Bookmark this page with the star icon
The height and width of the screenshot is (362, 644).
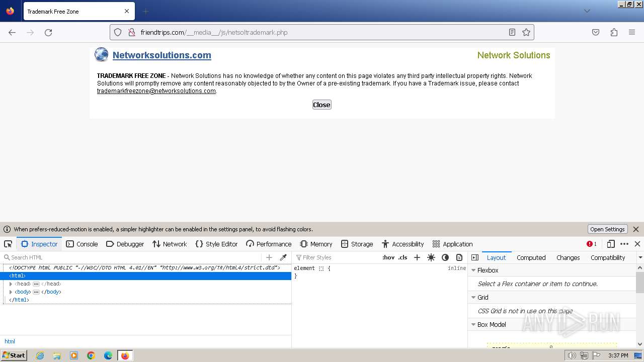point(526,32)
